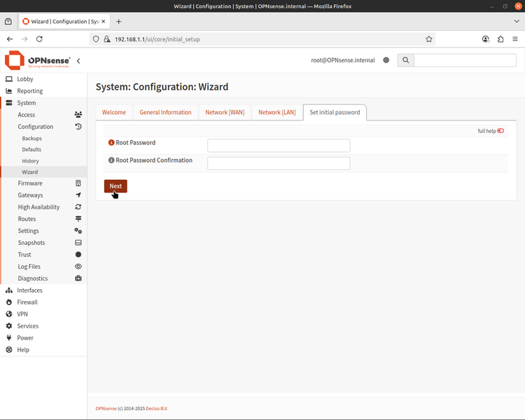Viewport: 525px width, 420px height.
Task: Open Deciso B.V. footer link
Action: [157, 409]
